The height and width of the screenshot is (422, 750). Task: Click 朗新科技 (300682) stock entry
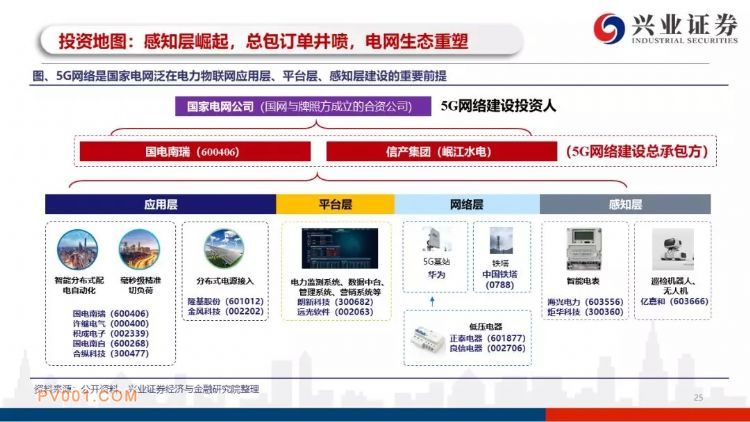(x=335, y=302)
